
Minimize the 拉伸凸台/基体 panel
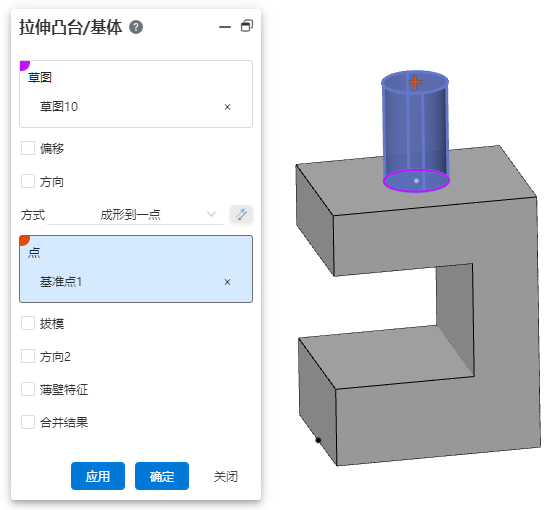225,27
